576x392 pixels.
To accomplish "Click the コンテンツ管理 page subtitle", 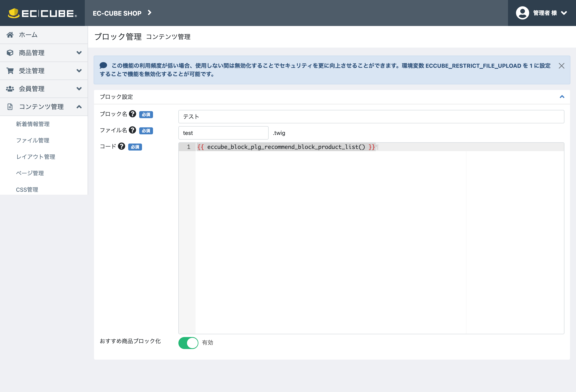I will (168, 37).
